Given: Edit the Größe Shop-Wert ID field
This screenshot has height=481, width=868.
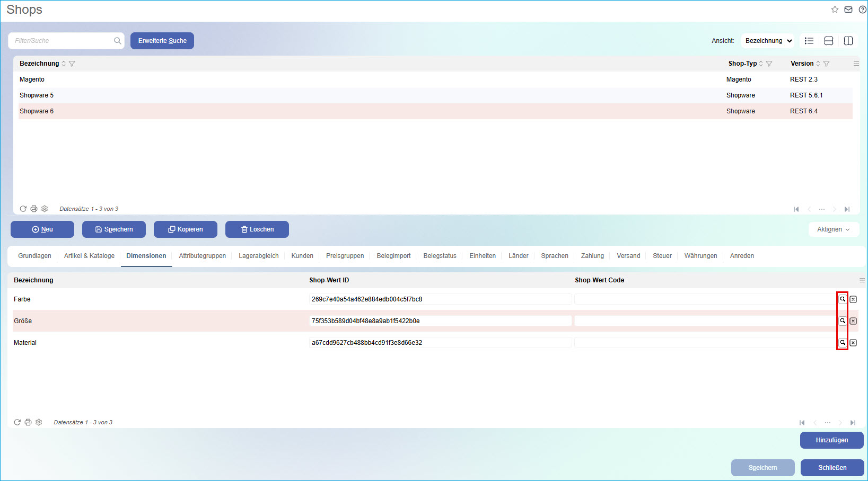Looking at the screenshot, I should (440, 321).
